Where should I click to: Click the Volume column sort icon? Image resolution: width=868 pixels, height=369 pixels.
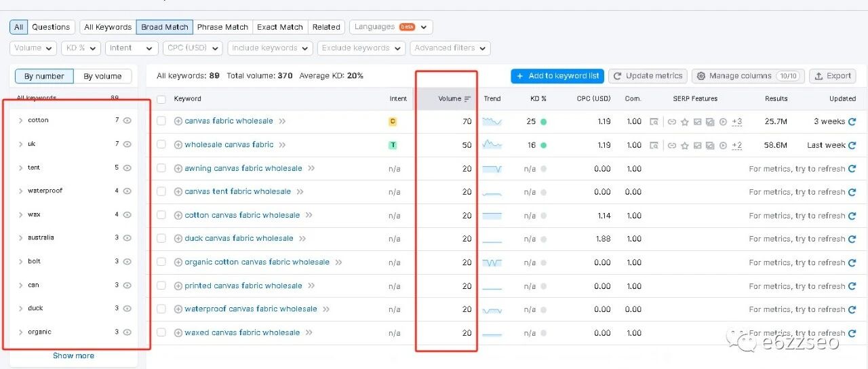[467, 99]
